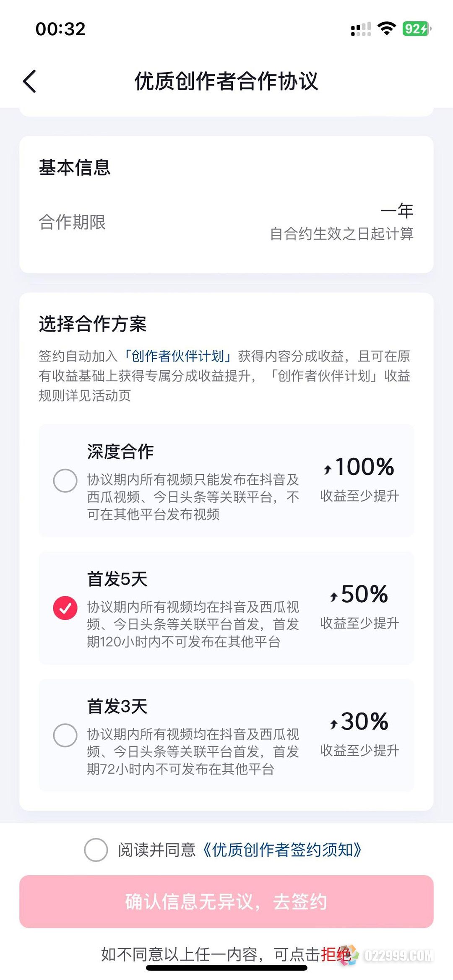Tap 确认信息无异议，去签约 button
The width and height of the screenshot is (453, 980).
[226, 902]
